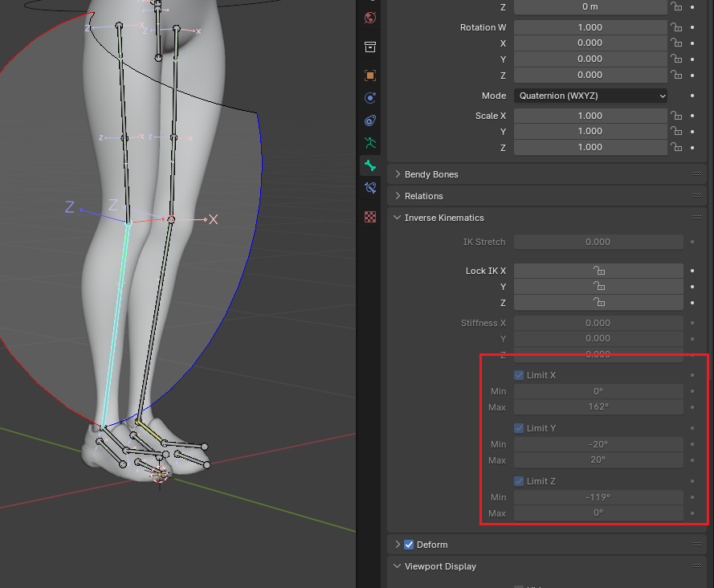Click the animate dot for Lock IK X

692,271
